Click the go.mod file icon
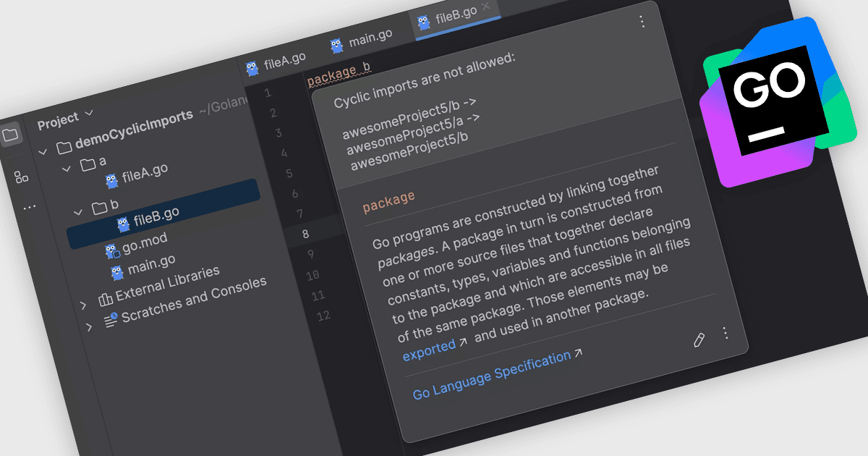 tap(111, 251)
